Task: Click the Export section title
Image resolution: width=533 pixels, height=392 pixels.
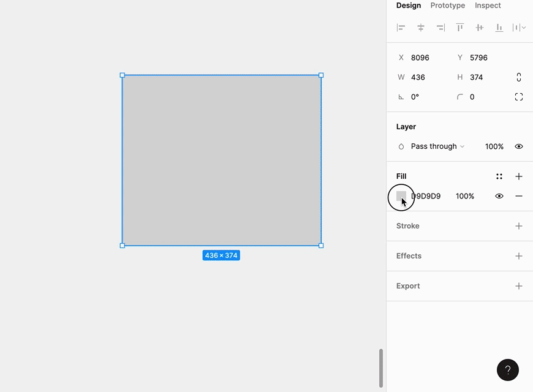Action: (x=408, y=286)
